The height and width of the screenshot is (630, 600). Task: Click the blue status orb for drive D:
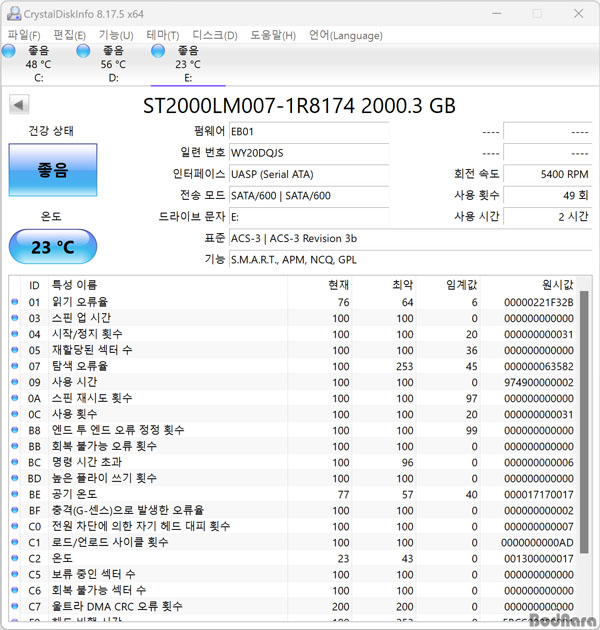click(83, 51)
